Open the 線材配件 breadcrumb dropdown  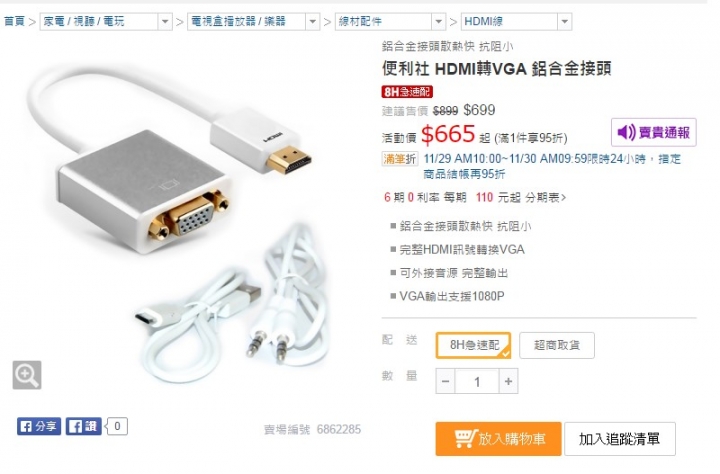[x=439, y=21]
